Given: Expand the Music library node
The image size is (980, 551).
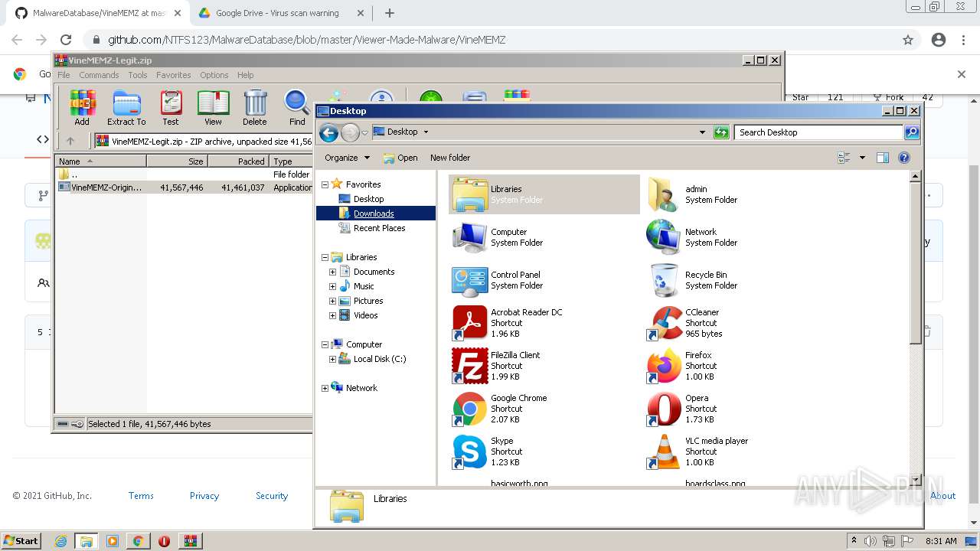Looking at the screenshot, I should click(332, 286).
